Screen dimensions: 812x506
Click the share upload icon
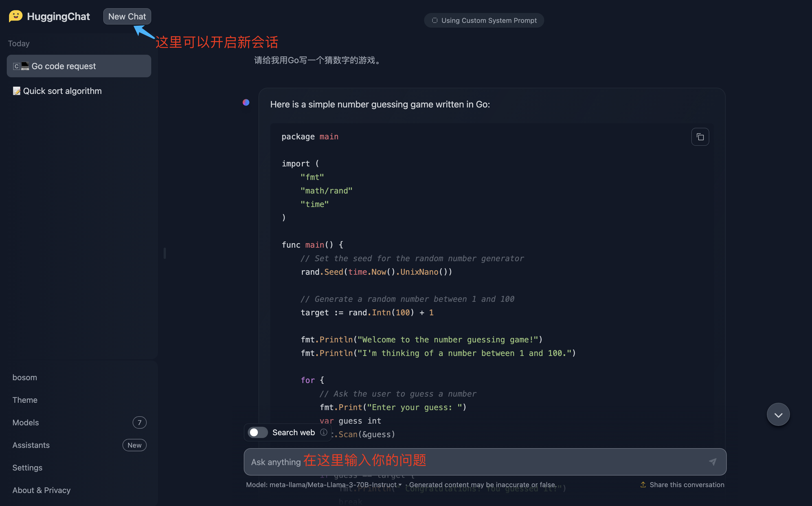(x=643, y=485)
